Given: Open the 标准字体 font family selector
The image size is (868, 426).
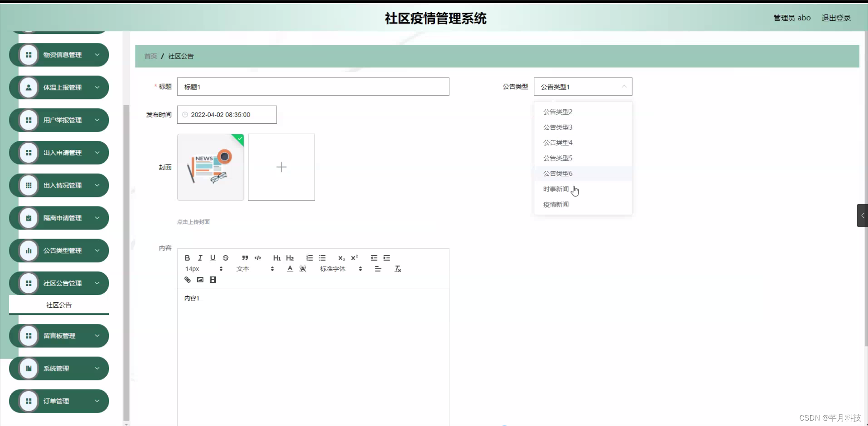Looking at the screenshot, I should 333,268.
